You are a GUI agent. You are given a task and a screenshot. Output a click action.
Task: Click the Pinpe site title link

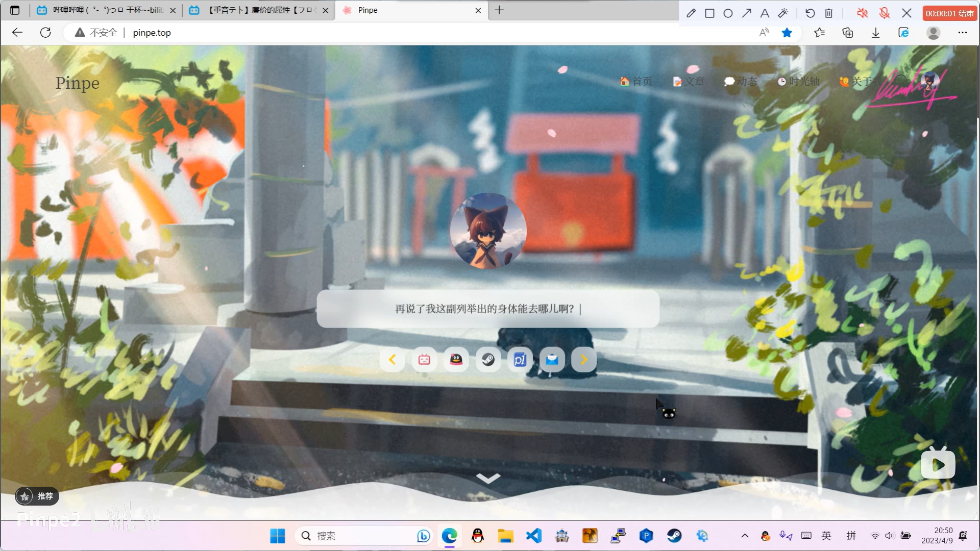(78, 83)
